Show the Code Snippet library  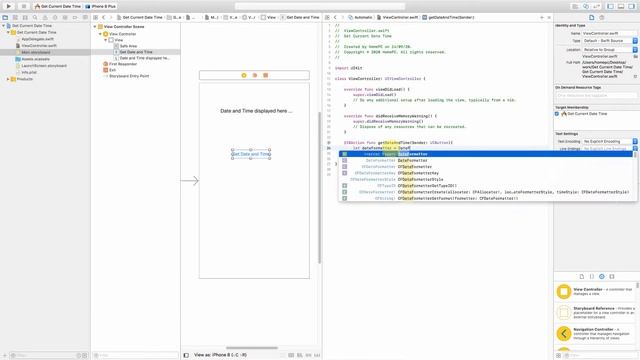(591, 276)
